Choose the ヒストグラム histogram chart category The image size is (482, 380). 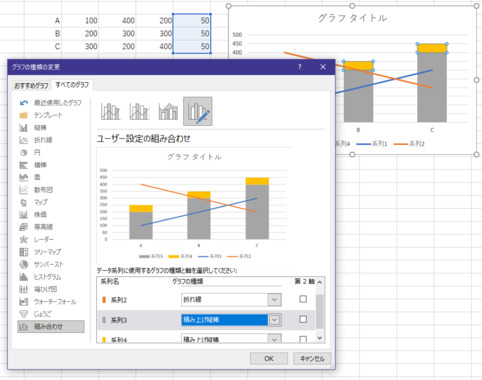(40, 277)
